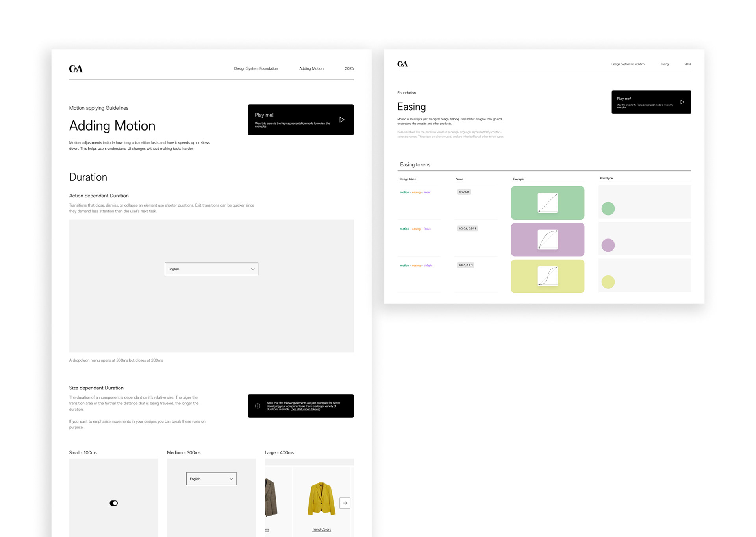
Task: Click the delight easing curve graph
Action: [548, 276]
